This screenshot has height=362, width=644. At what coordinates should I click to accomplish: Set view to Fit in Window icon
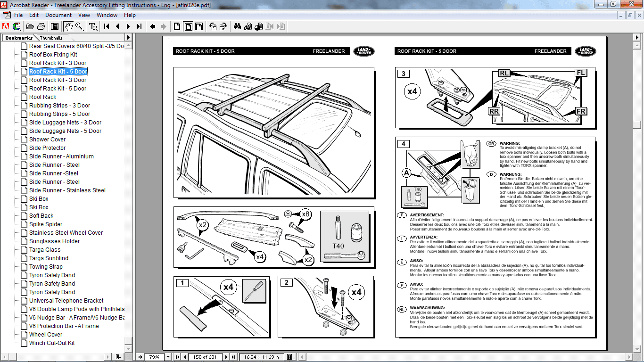[188, 26]
